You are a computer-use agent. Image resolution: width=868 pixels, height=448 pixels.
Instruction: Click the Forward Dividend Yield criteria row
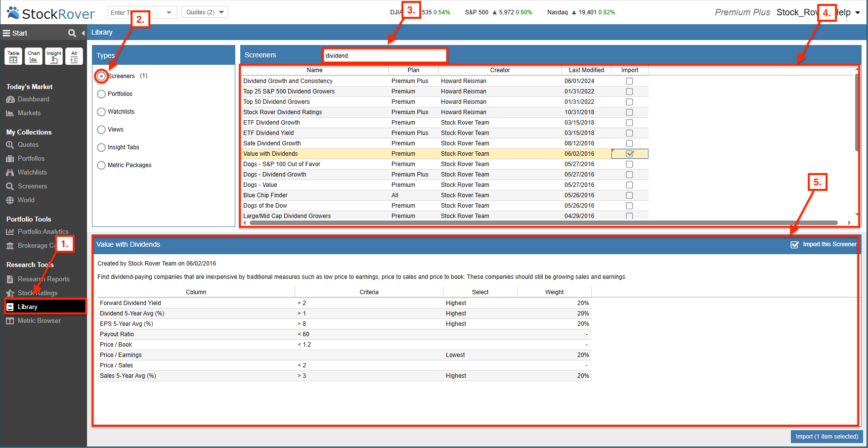pos(344,303)
